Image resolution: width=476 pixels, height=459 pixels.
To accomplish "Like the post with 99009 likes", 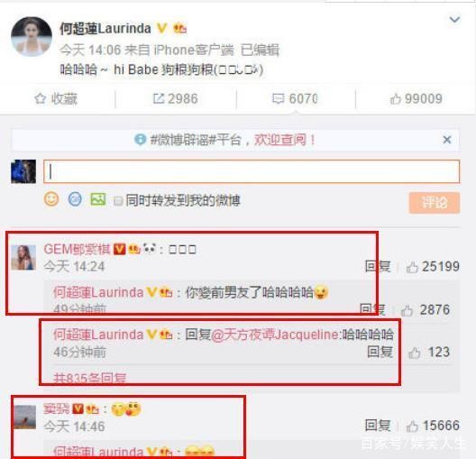I will (395, 99).
